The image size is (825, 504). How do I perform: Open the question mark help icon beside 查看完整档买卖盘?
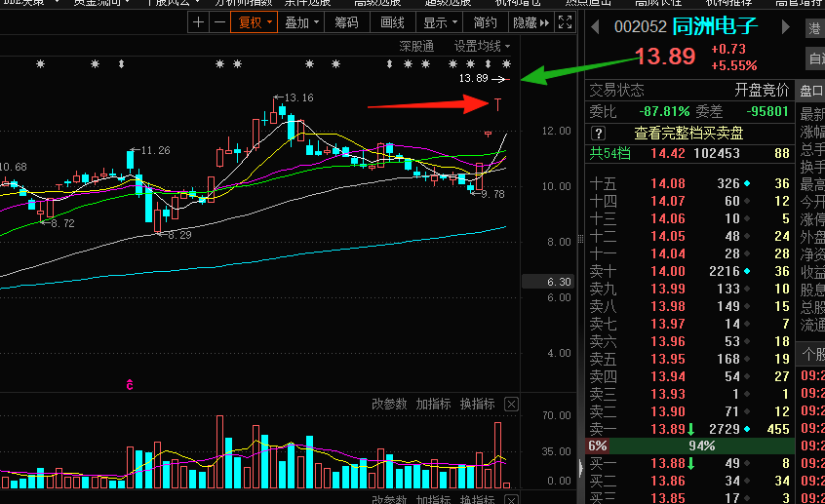click(x=598, y=134)
